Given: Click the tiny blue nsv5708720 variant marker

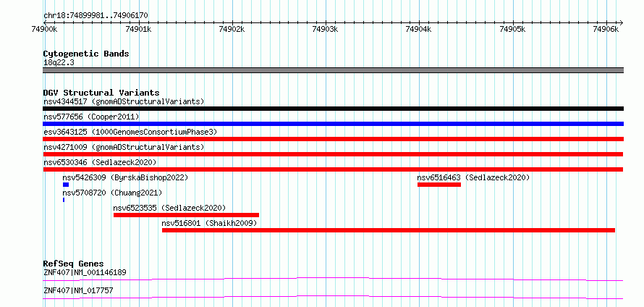Looking at the screenshot, I should (x=64, y=200).
